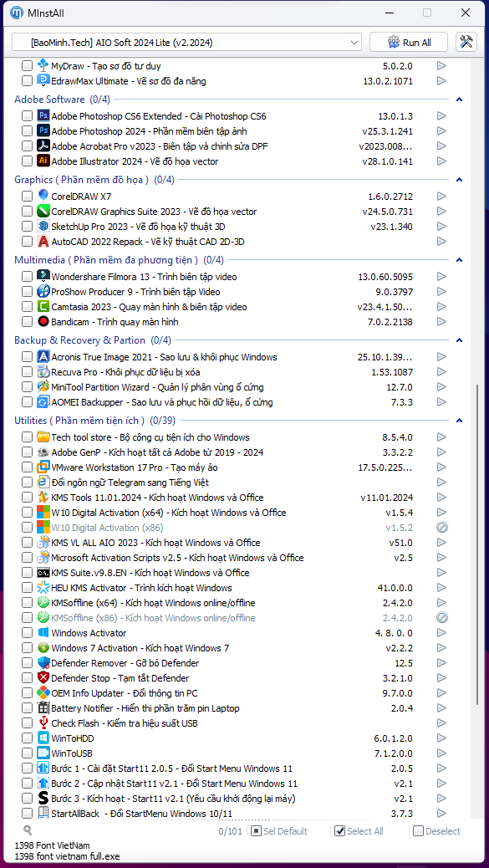Click the Run All button
The image size is (489, 868).
tap(410, 42)
